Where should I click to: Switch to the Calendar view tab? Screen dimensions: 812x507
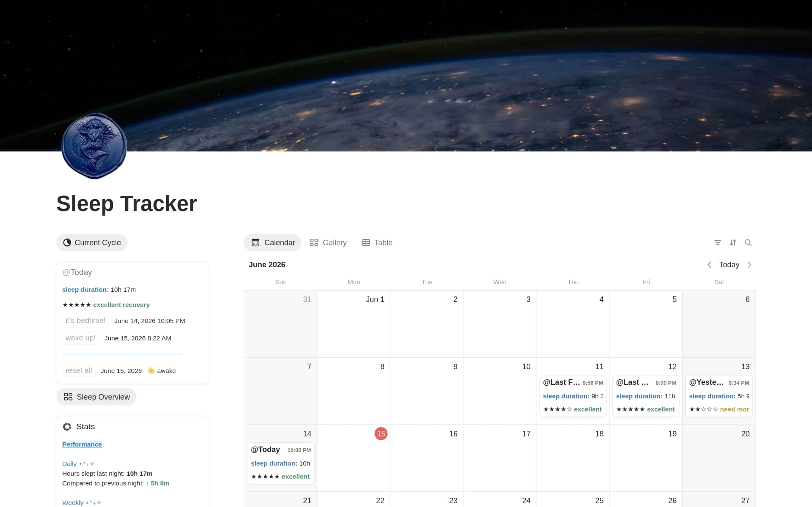pyautogui.click(x=273, y=243)
